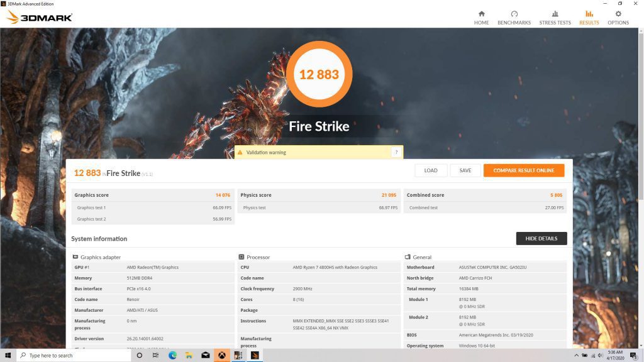The image size is (644, 362).
Task: Click the Save button
Action: (465, 170)
